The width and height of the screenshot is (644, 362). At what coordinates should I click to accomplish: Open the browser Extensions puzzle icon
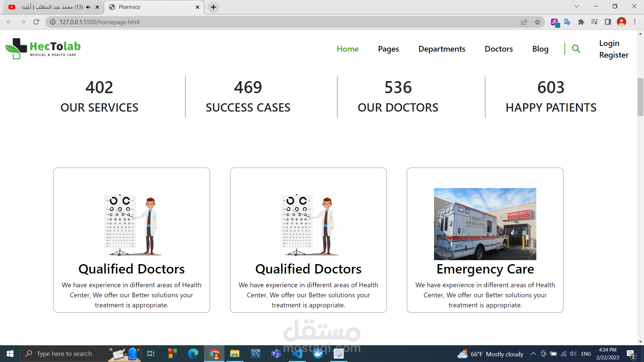click(x=581, y=22)
